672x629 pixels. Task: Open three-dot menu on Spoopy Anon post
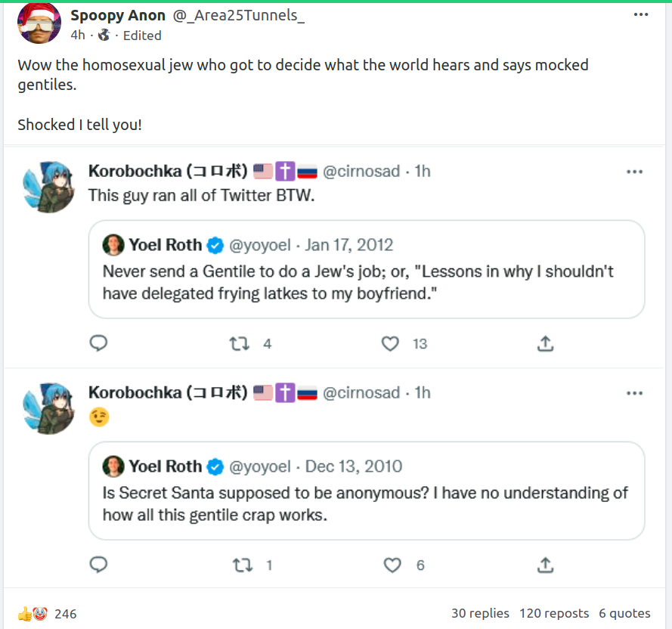[x=641, y=14]
